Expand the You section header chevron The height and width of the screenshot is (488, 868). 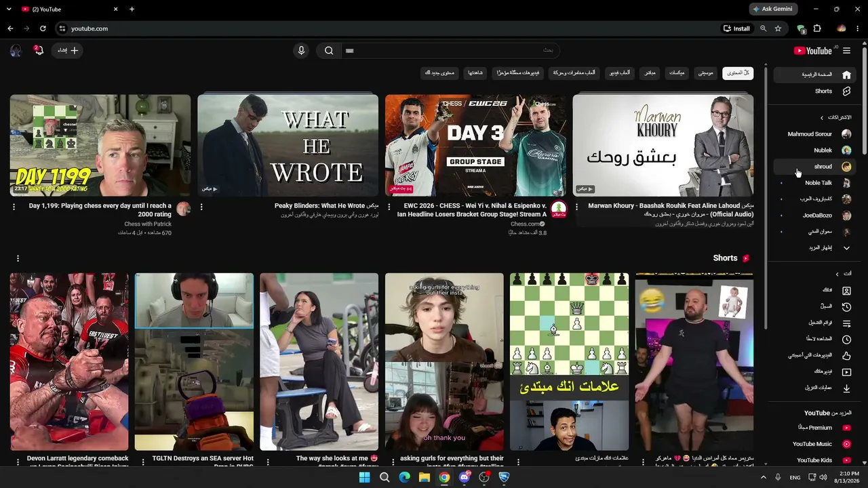(x=837, y=274)
